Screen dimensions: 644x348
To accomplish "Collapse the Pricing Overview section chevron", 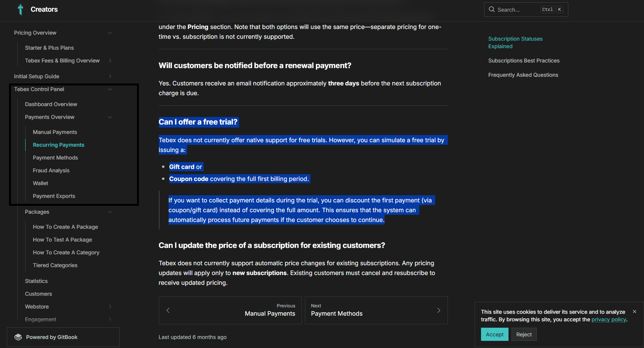I will [x=110, y=33].
